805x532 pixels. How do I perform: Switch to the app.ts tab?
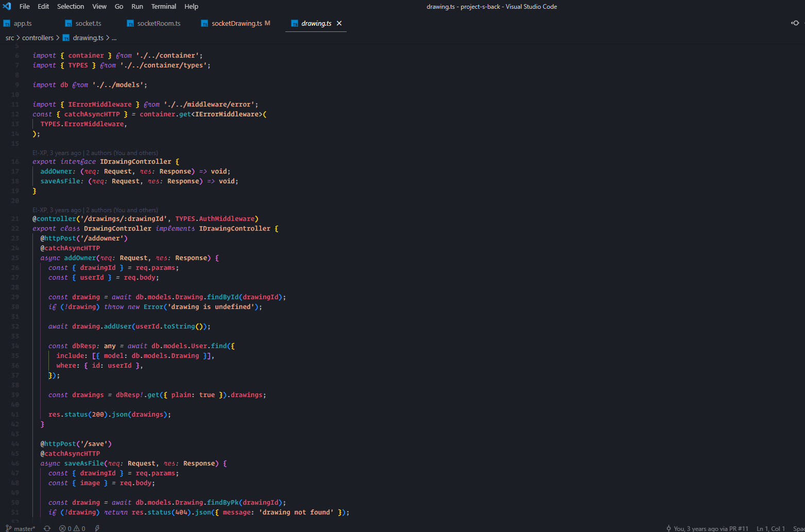[x=23, y=23]
